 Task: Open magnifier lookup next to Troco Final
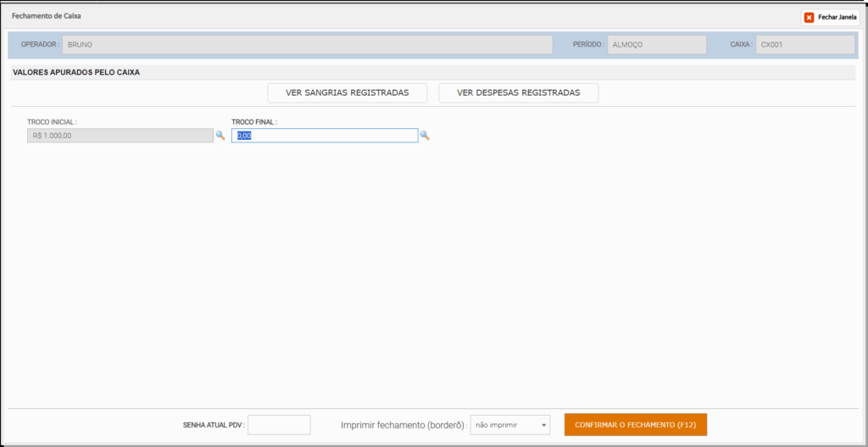coord(425,135)
